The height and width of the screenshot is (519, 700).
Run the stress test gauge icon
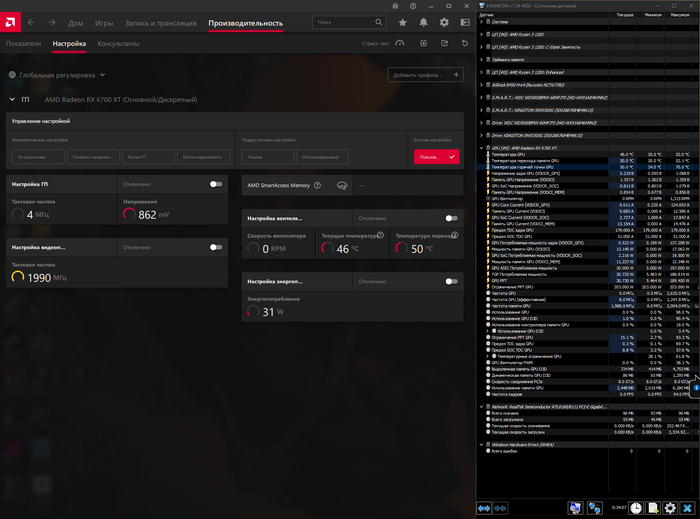click(x=400, y=43)
